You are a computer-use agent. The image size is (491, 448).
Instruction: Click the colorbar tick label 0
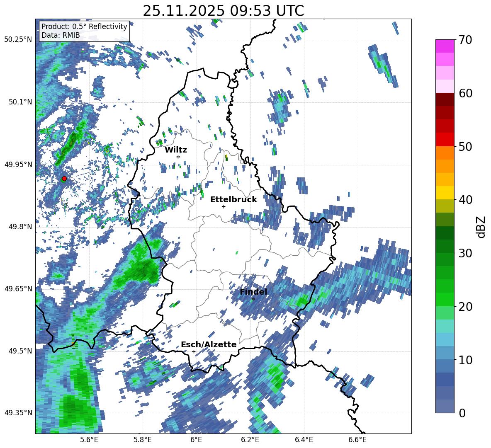[462, 413]
